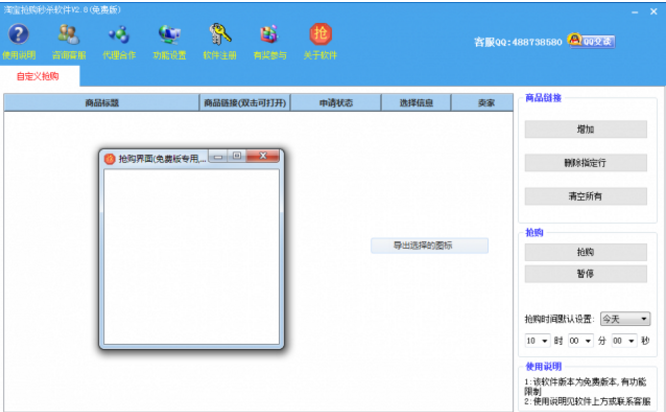
Task: Open the hour dropdown showing 10
Action: tap(538, 341)
